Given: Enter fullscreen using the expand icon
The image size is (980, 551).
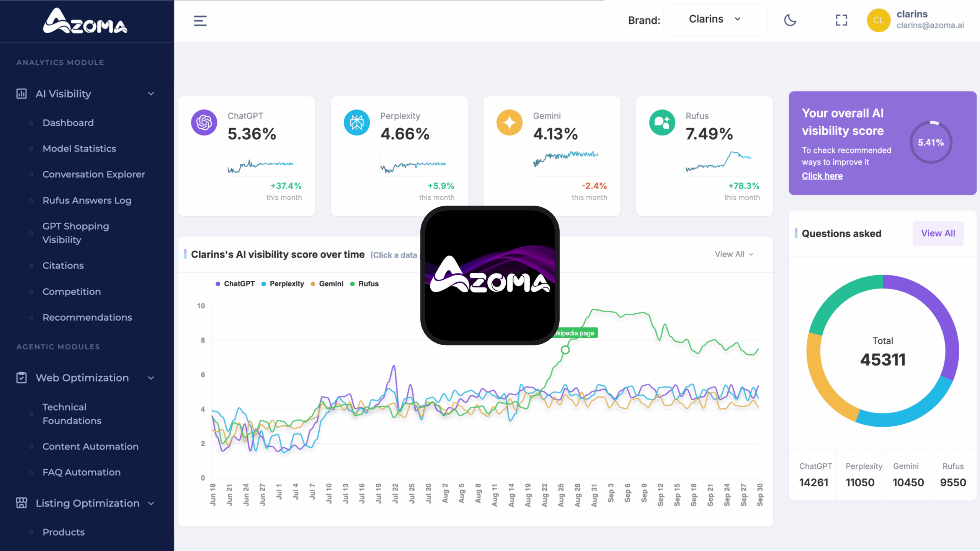Looking at the screenshot, I should 841,20.
